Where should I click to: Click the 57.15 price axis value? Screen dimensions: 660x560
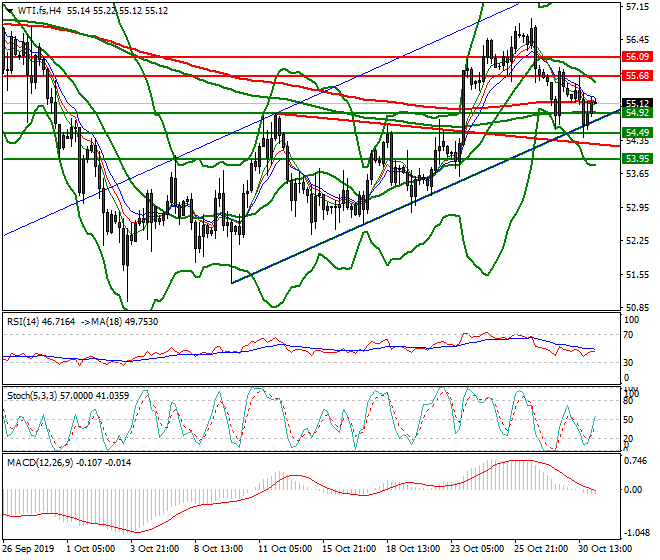coord(637,7)
